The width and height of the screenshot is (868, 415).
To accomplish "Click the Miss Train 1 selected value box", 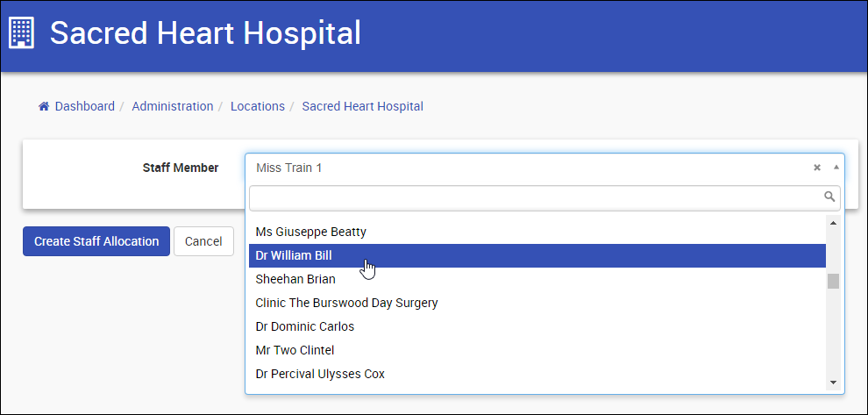I will click(x=544, y=168).
